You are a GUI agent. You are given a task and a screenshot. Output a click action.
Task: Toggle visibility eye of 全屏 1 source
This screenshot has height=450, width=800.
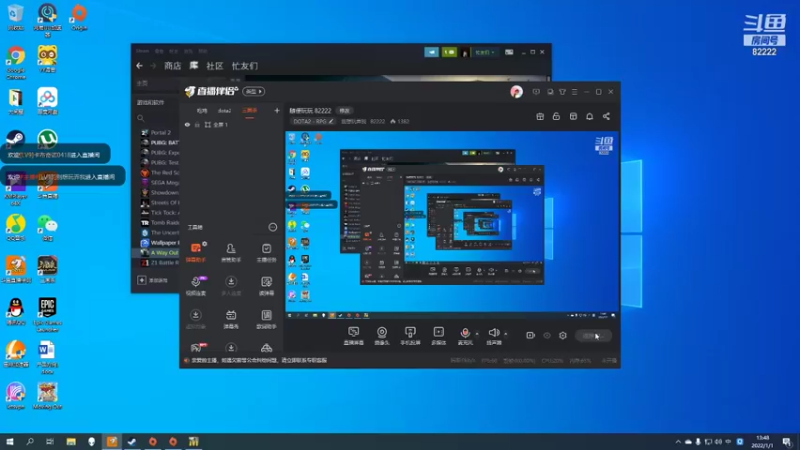[187, 124]
